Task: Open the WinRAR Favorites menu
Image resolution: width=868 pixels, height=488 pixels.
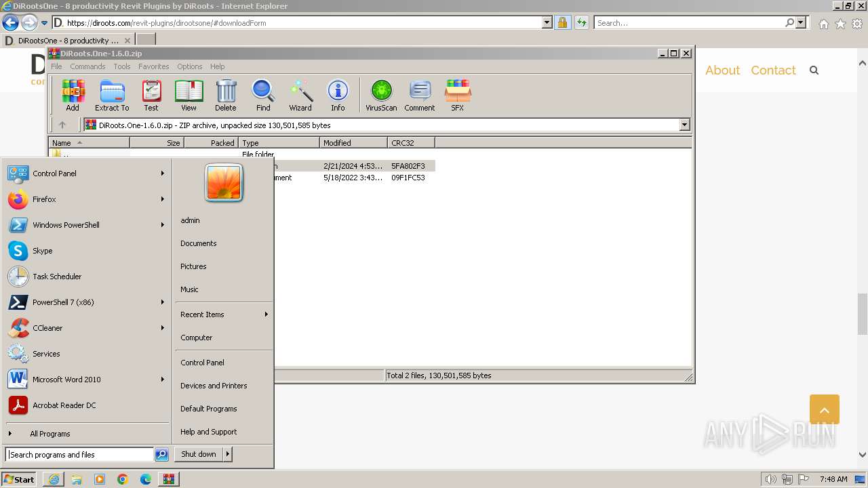Action: (154, 66)
